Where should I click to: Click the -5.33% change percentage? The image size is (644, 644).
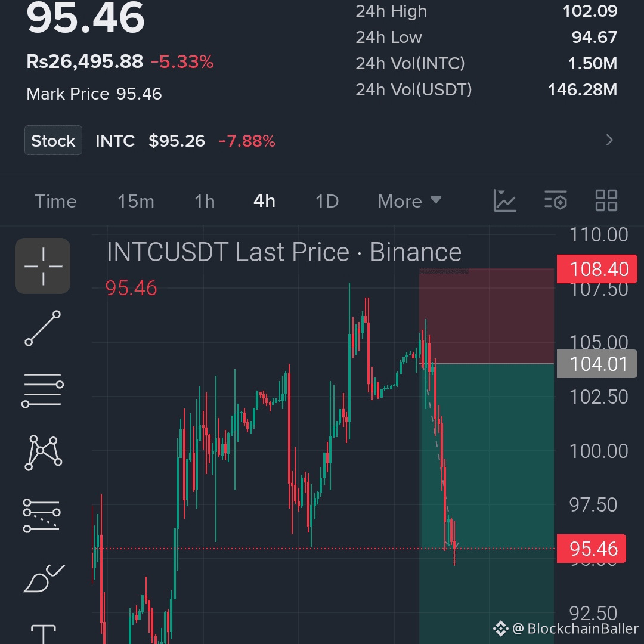182,62
